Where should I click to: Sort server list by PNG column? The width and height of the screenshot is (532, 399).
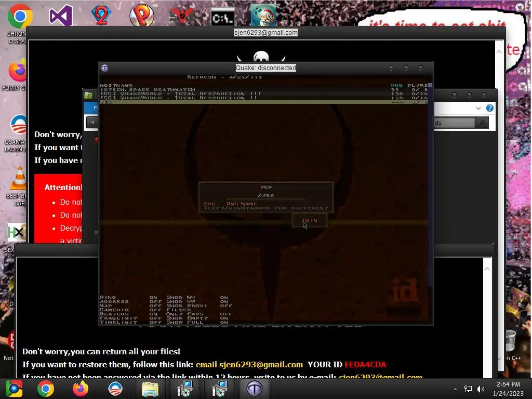click(396, 86)
